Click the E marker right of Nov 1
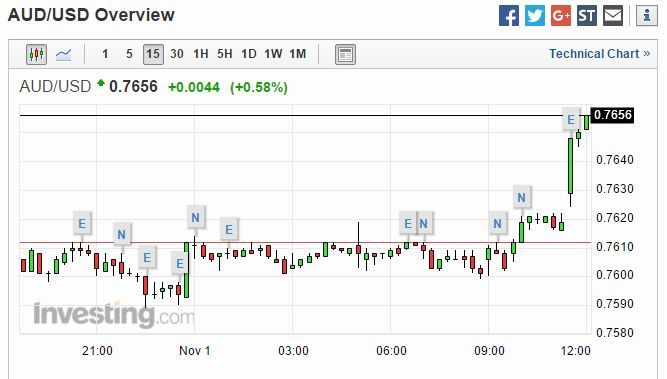Image resolution: width=667 pixels, height=379 pixels. click(229, 229)
